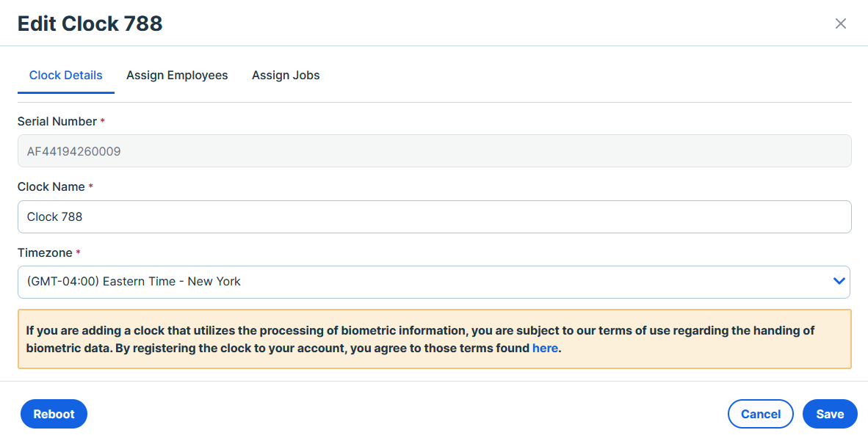The width and height of the screenshot is (868, 441).
Task: Save the clock details
Action: point(830,414)
